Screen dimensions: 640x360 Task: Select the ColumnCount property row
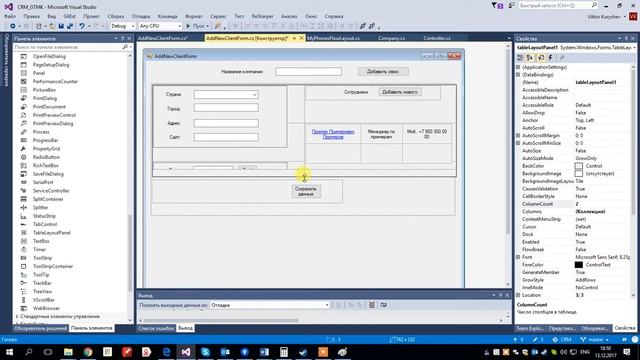(x=573, y=204)
